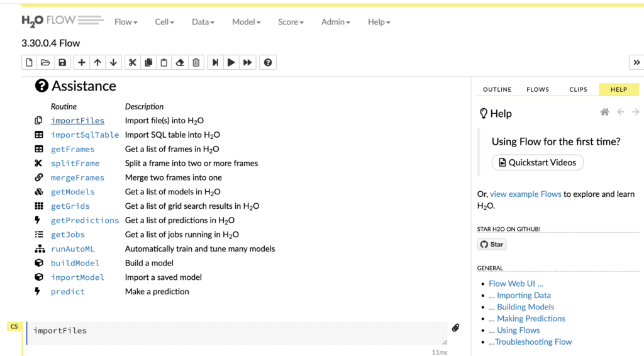
Task: Click the importFiles cell input field
Action: point(236,333)
